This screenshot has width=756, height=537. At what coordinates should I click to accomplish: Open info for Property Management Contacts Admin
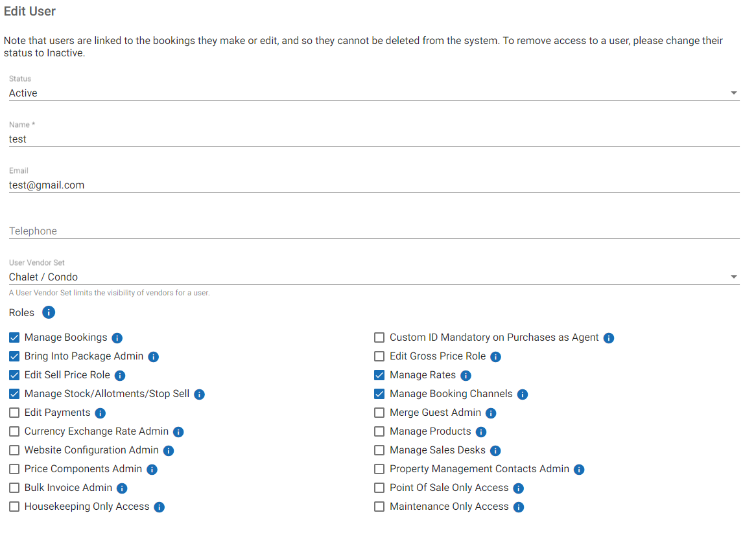(x=579, y=470)
